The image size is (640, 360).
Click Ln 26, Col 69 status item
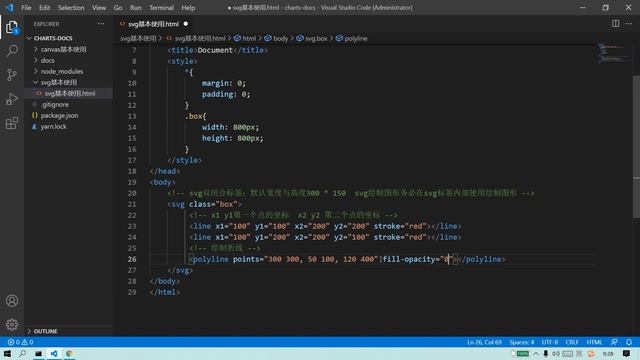(x=484, y=342)
